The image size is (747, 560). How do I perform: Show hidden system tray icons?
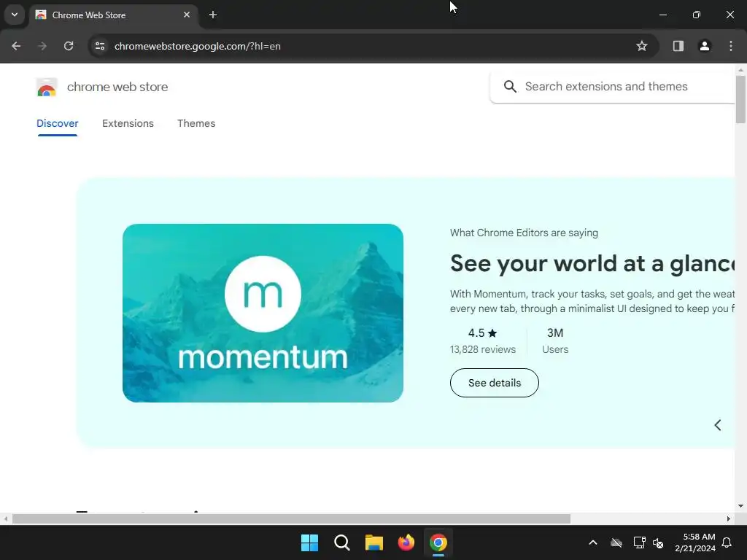(593, 542)
